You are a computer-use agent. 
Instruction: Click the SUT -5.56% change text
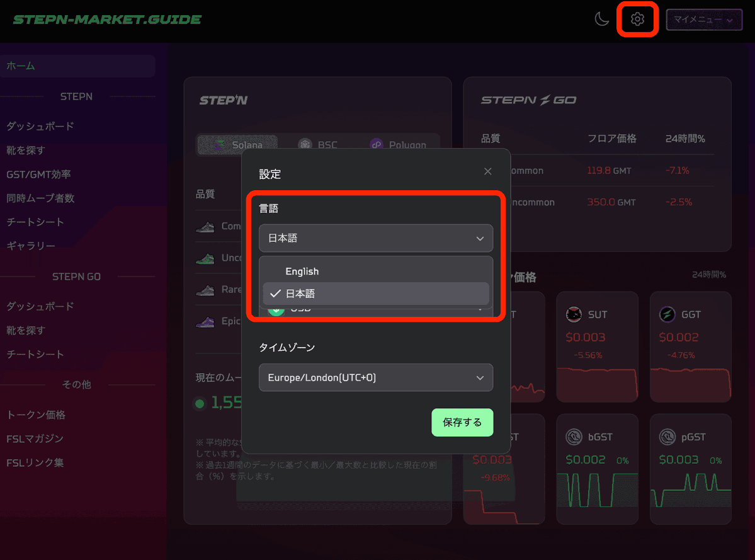(588, 355)
